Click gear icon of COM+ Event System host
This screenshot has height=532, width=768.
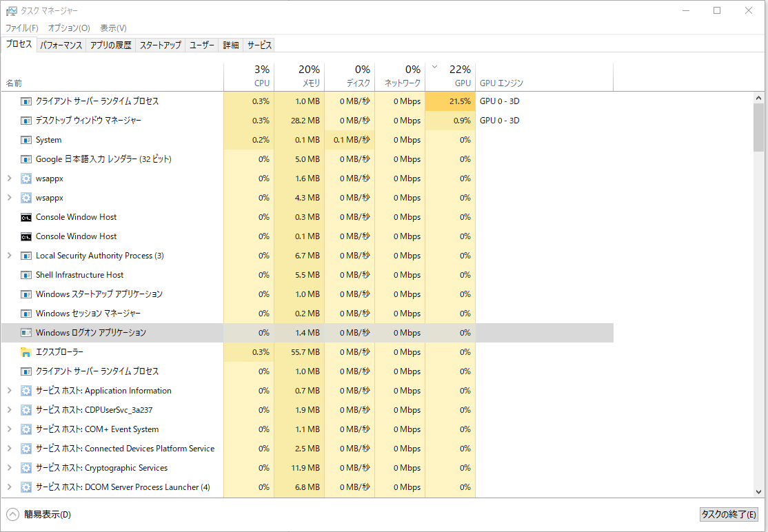coord(26,429)
